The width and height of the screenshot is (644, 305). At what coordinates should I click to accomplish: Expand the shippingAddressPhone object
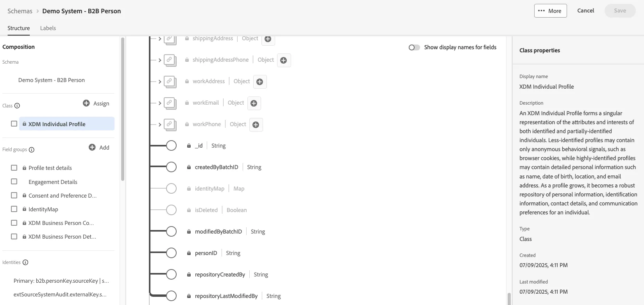pyautogui.click(x=160, y=60)
